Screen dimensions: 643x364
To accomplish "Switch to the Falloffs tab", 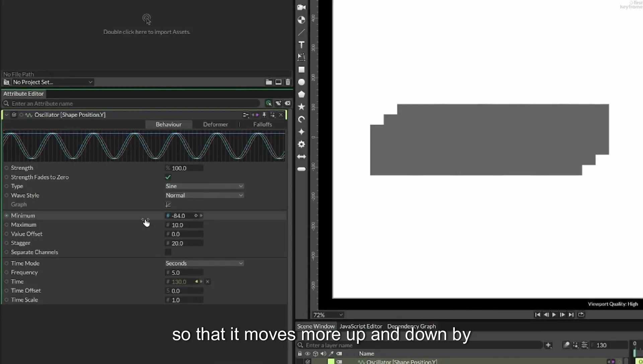I will click(x=262, y=124).
